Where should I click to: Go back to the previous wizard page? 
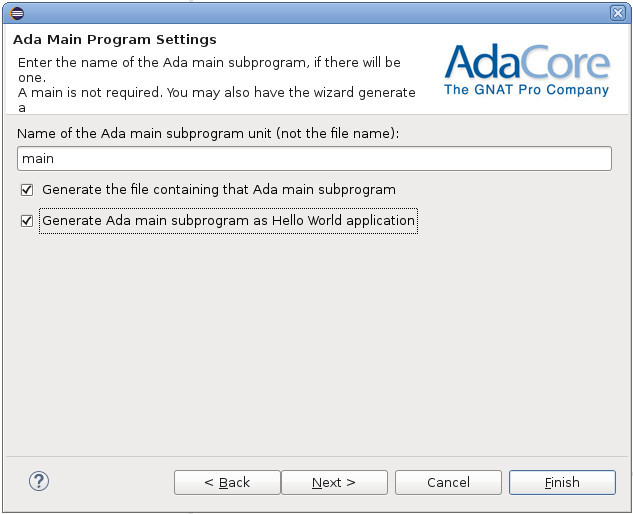[x=227, y=482]
